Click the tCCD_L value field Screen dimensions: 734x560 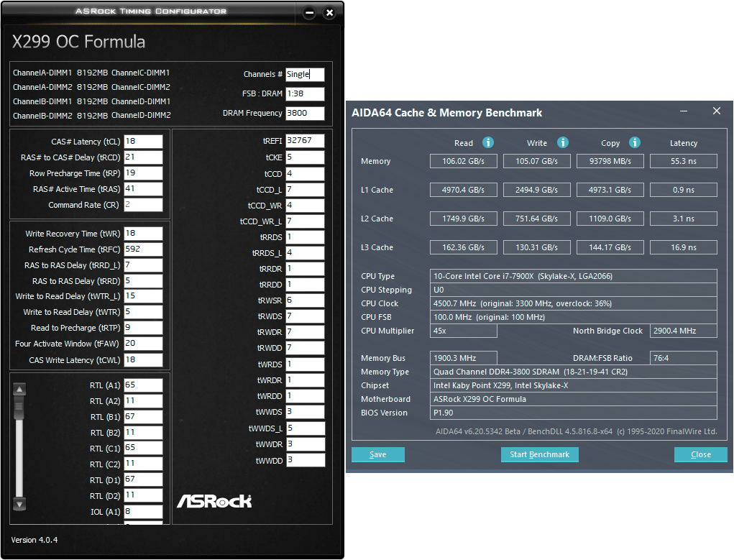coord(305,190)
